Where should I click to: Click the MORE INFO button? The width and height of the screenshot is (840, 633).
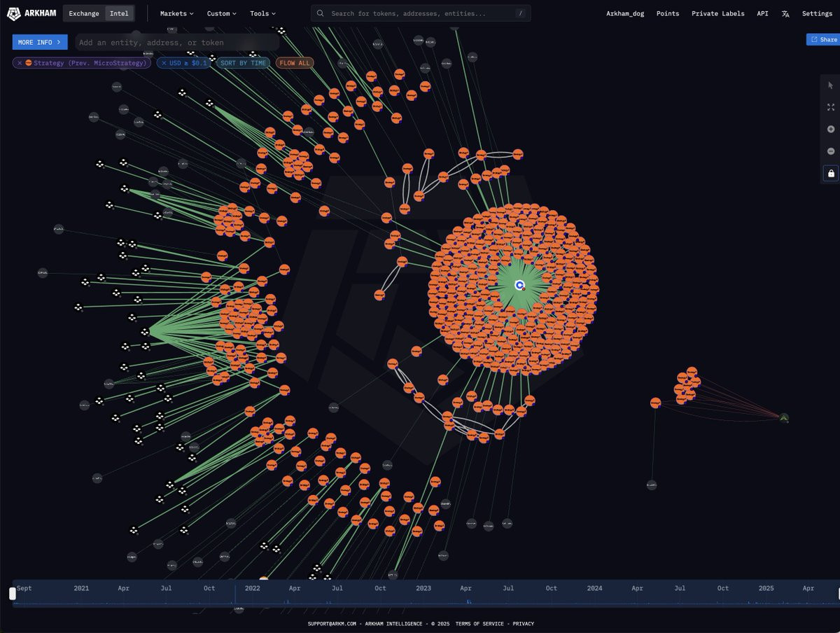pyautogui.click(x=40, y=42)
